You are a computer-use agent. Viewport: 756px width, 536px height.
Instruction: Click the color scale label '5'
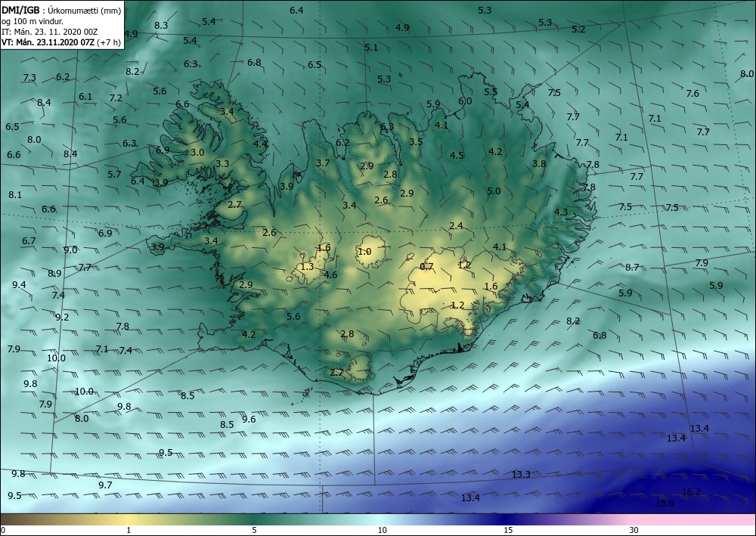(254, 530)
